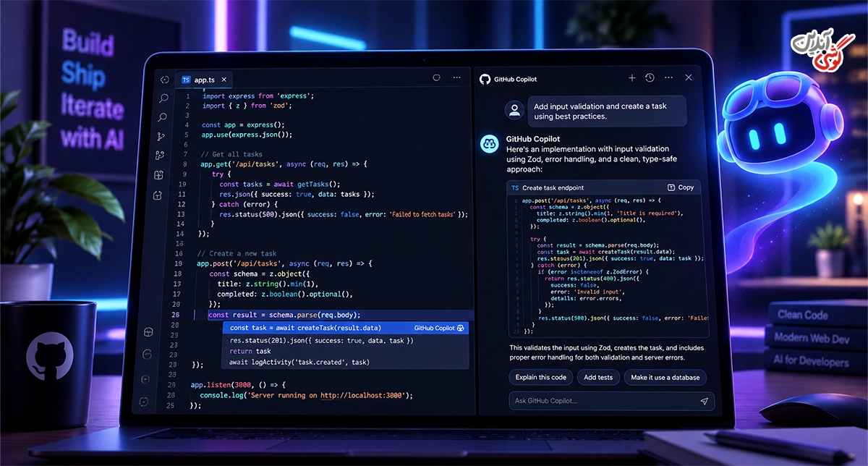Click the Copilot avatar next to the response
Screen dimensions: 868x466
[x=489, y=144]
